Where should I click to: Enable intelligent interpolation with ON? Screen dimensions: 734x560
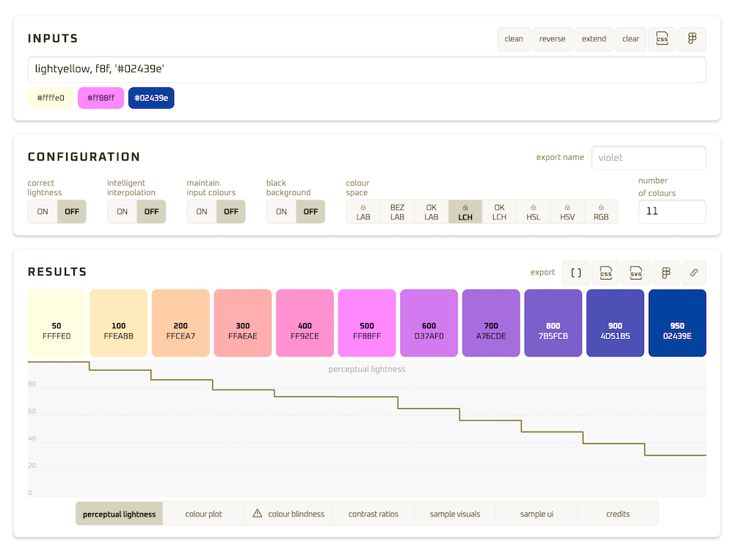122,211
